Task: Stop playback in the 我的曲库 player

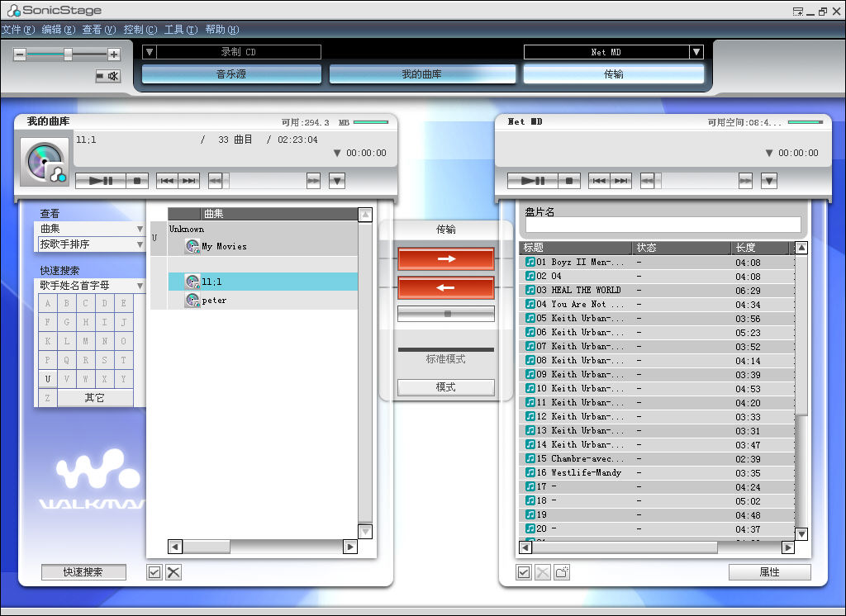Action: pos(137,181)
